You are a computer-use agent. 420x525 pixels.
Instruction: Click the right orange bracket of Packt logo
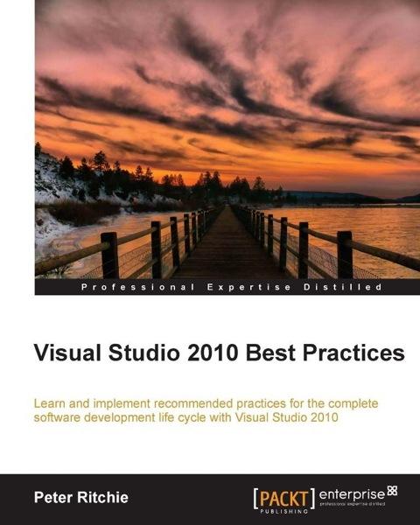(x=312, y=499)
